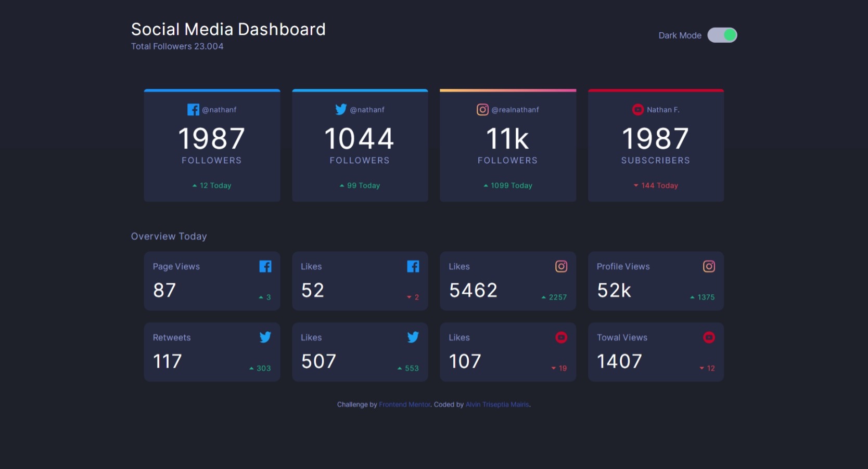Click the Page Views label
The image size is (868, 469).
click(176, 267)
